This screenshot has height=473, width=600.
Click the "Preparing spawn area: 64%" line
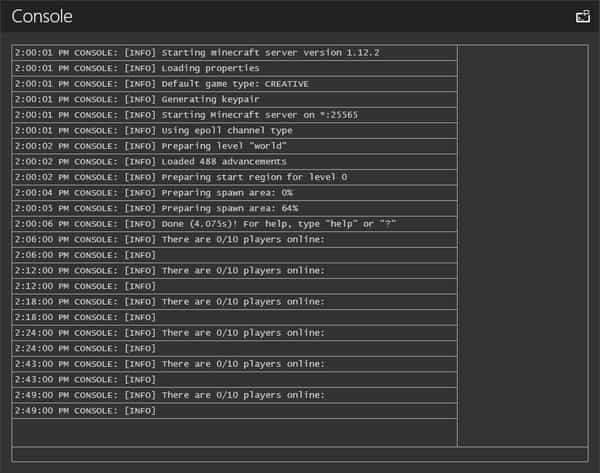235,208
